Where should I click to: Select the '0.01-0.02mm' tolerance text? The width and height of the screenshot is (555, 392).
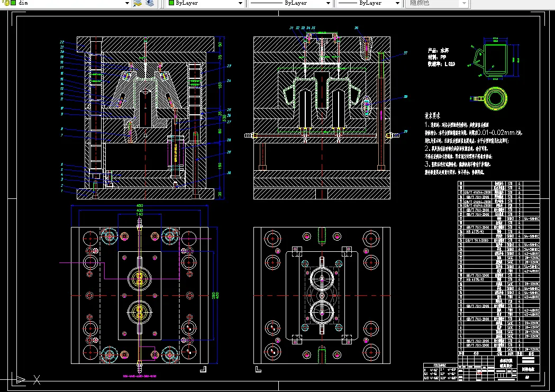(496, 133)
